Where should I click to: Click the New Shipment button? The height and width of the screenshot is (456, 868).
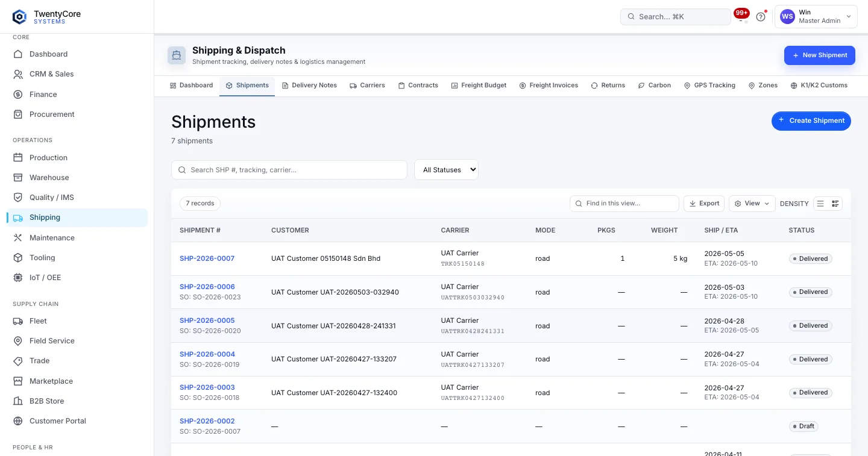(x=819, y=55)
